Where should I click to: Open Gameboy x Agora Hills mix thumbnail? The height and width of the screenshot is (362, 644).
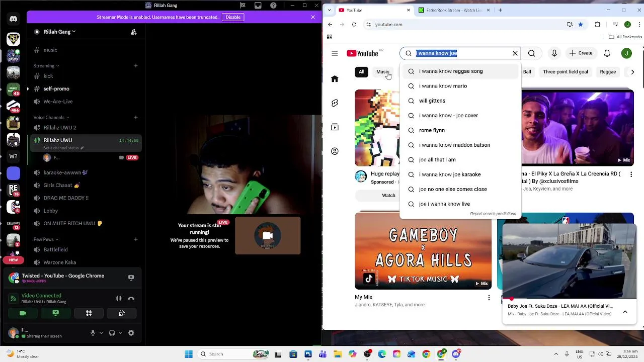(x=423, y=251)
